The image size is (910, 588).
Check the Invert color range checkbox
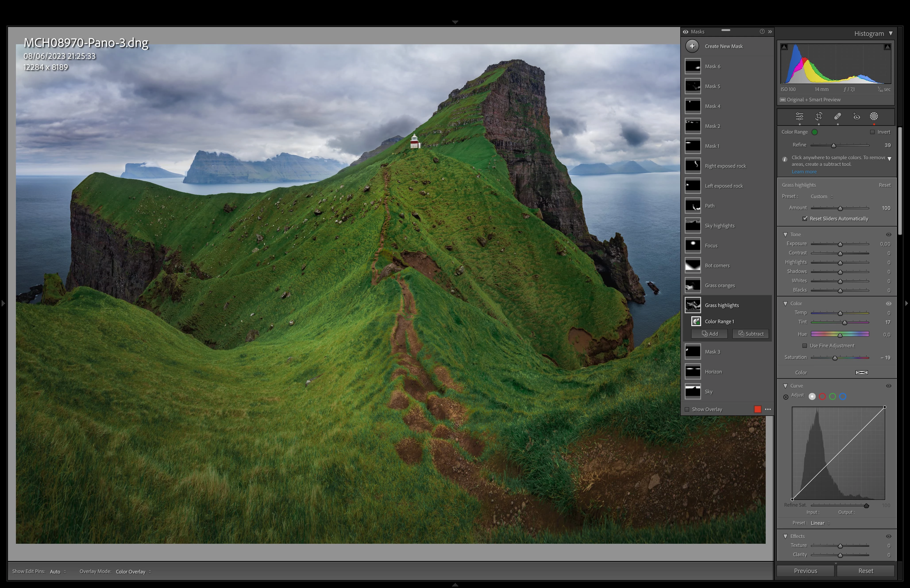click(872, 132)
